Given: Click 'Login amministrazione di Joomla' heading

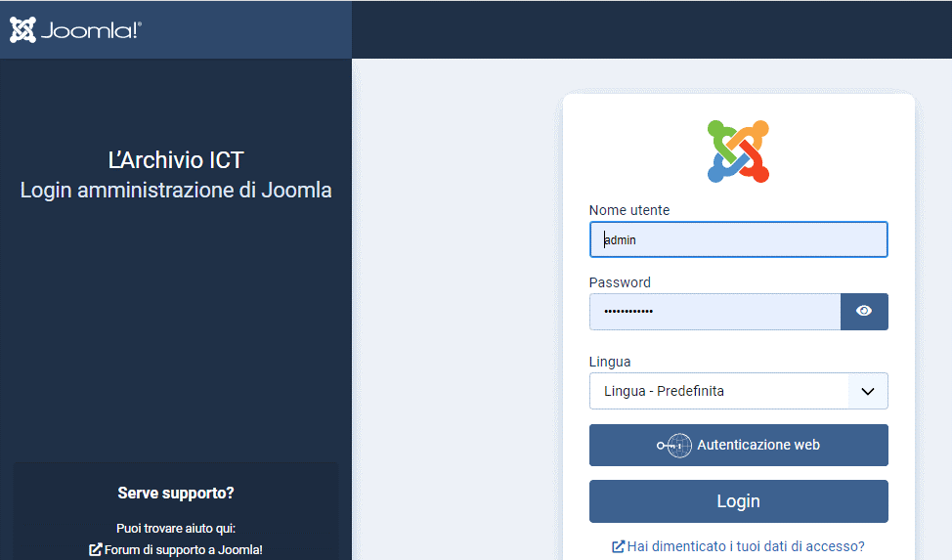Looking at the screenshot, I should 176,191.
